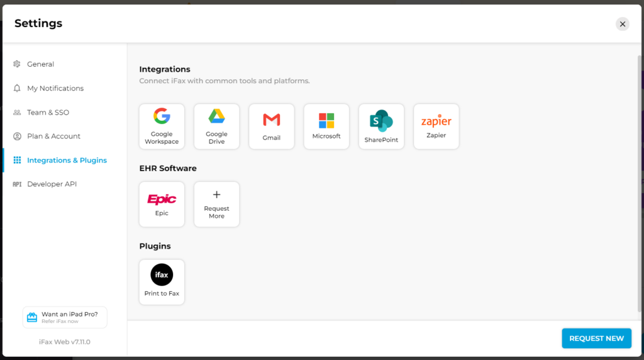Open the Zapier integration
Image resolution: width=644 pixels, height=360 pixels.
coord(436,127)
